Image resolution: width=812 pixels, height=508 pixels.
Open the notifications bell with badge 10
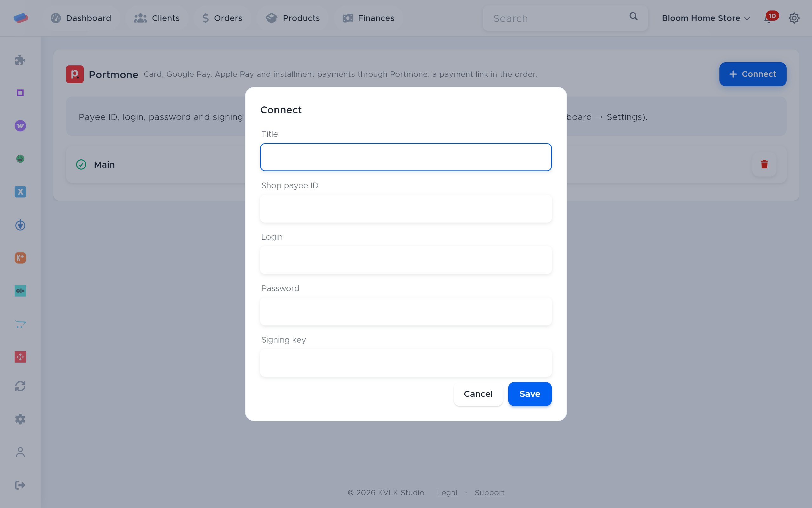click(770, 17)
